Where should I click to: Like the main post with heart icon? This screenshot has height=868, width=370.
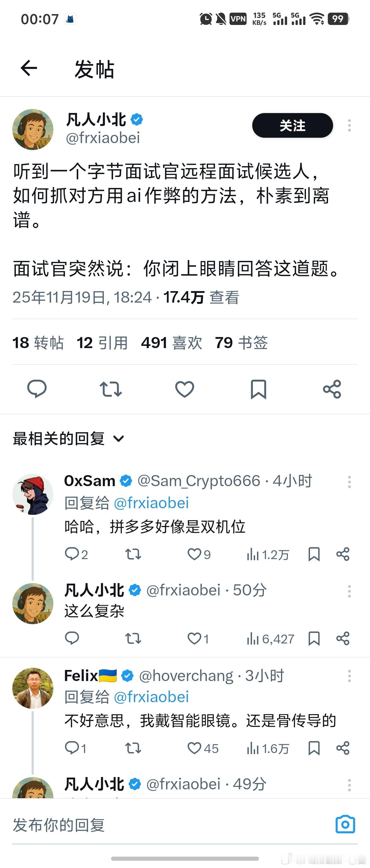[x=184, y=390]
